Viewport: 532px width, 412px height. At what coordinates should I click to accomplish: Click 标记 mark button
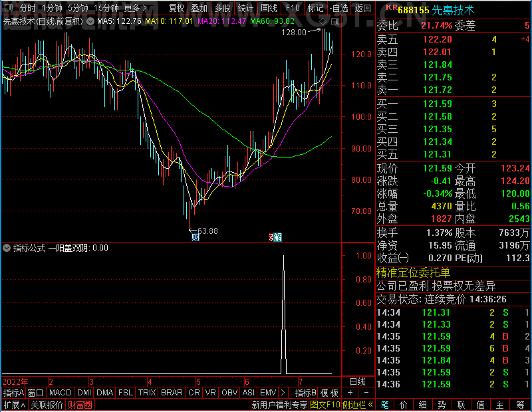coord(315,7)
